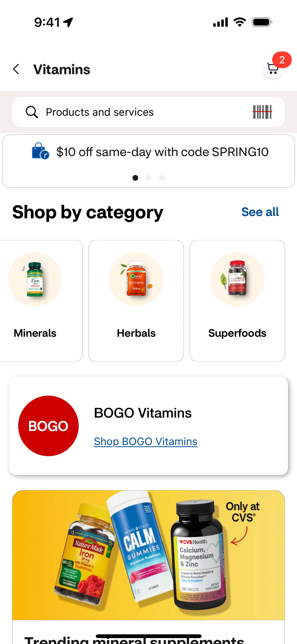
Task: Browse the Superfoods category label
Action: pos(237,333)
